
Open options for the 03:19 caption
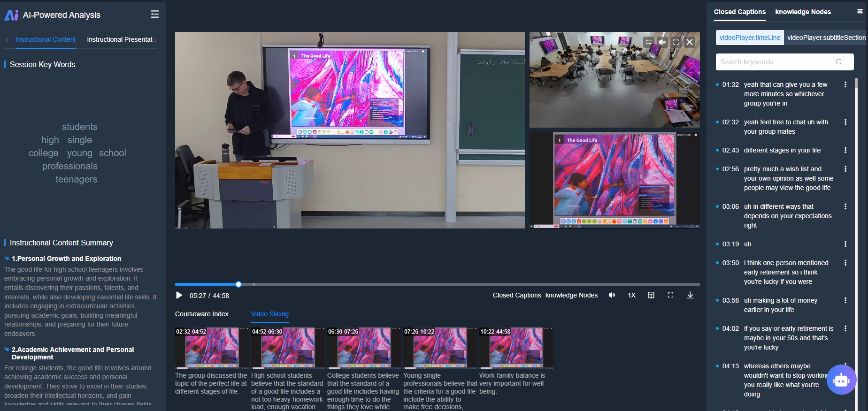[845, 244]
